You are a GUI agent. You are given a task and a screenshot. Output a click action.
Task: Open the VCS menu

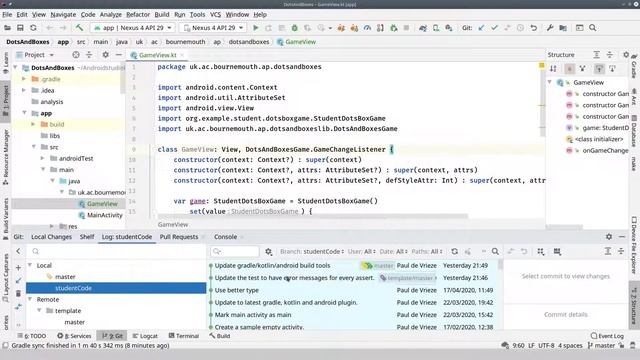click(216, 14)
